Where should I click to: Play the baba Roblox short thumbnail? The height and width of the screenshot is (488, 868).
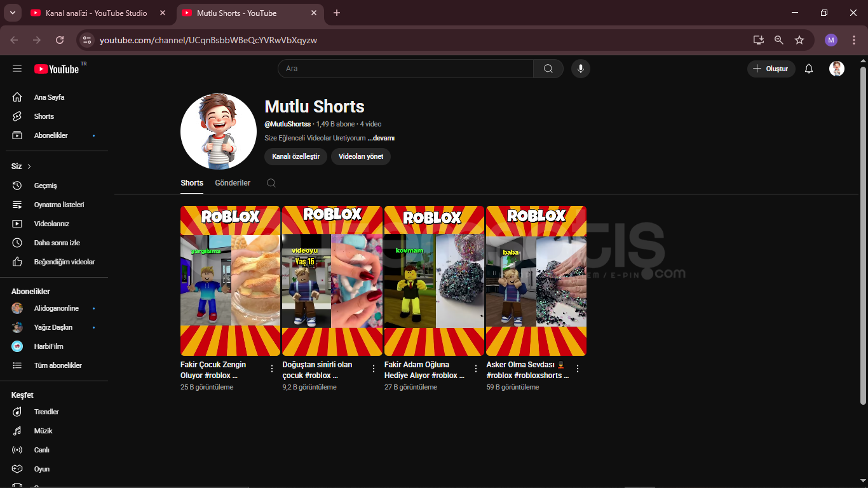tap(536, 280)
